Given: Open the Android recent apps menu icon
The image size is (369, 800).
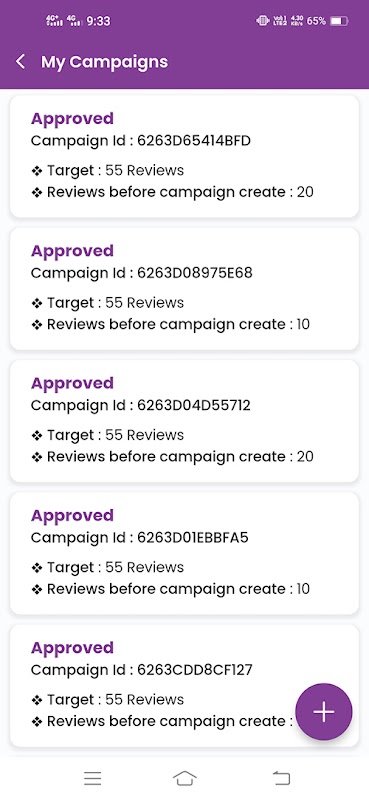Looking at the screenshot, I should [x=92, y=778].
